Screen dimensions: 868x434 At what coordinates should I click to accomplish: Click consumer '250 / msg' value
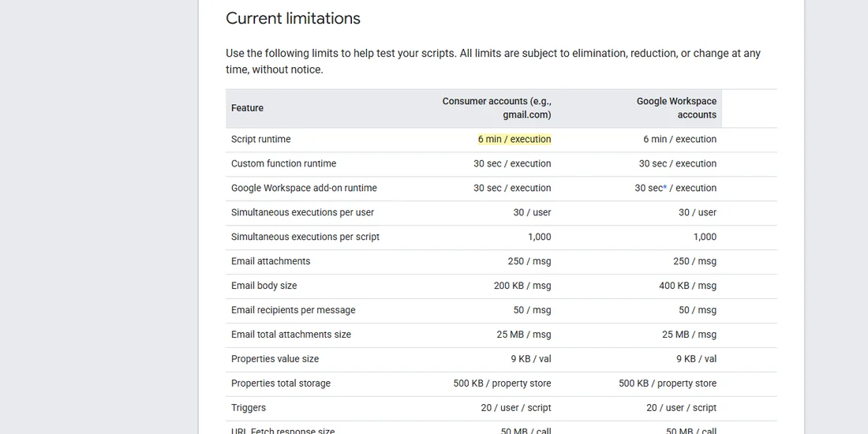[x=529, y=261]
